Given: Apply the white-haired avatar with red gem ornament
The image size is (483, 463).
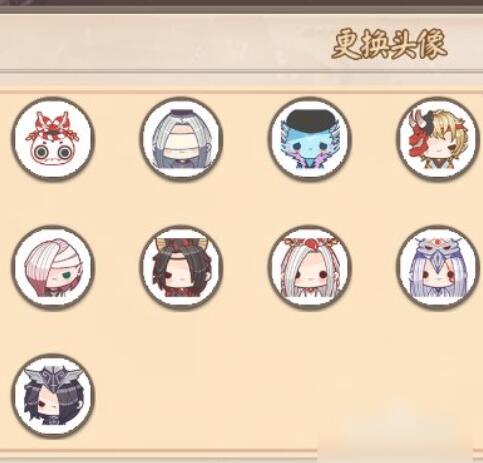Looking at the screenshot, I should click(x=310, y=268).
